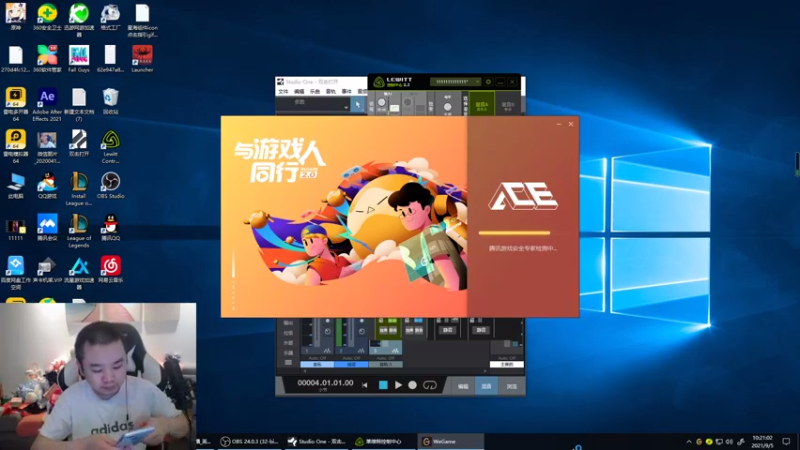The image size is (800, 450).
Task: Open the volume icon in system tray
Action: pos(729,442)
